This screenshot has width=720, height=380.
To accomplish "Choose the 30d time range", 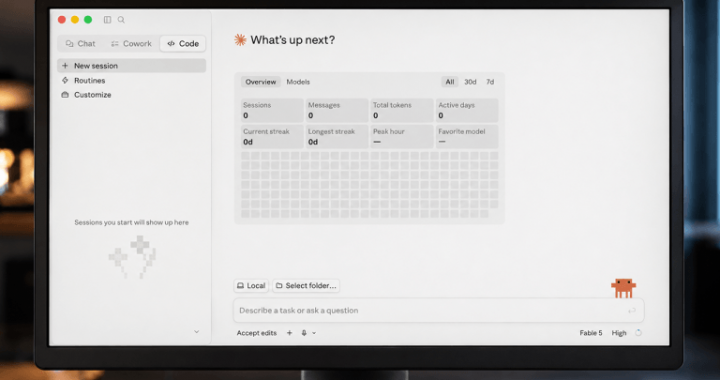I will point(470,82).
